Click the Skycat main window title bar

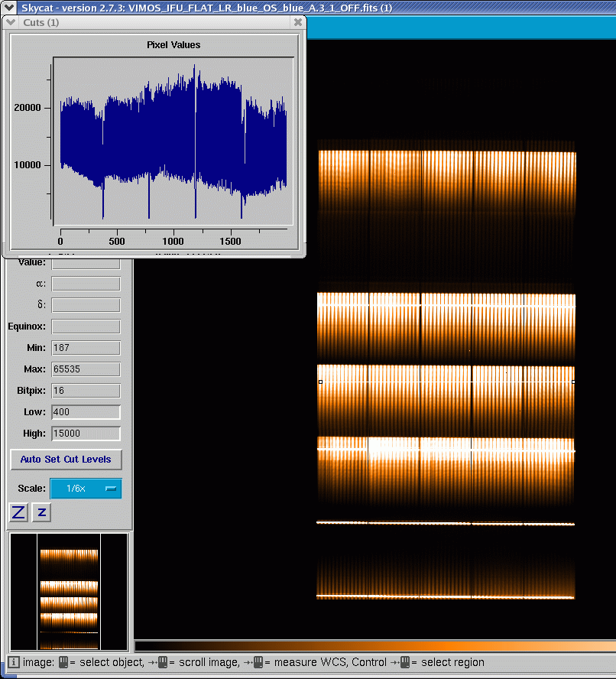pyautogui.click(x=308, y=8)
